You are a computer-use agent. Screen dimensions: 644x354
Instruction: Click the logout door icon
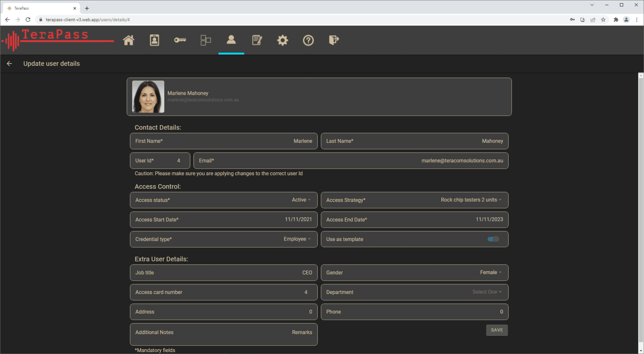(x=334, y=40)
